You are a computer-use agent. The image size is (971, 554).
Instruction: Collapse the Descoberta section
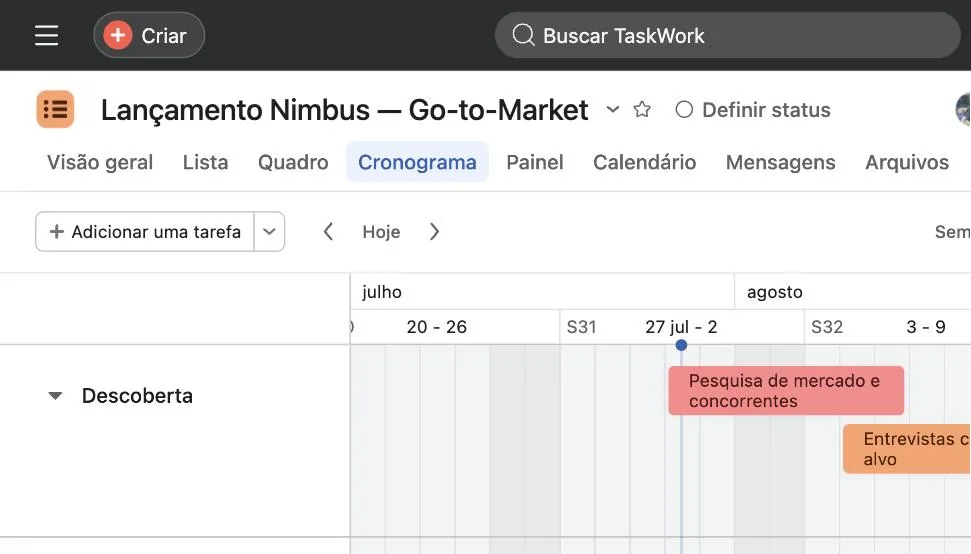55,396
